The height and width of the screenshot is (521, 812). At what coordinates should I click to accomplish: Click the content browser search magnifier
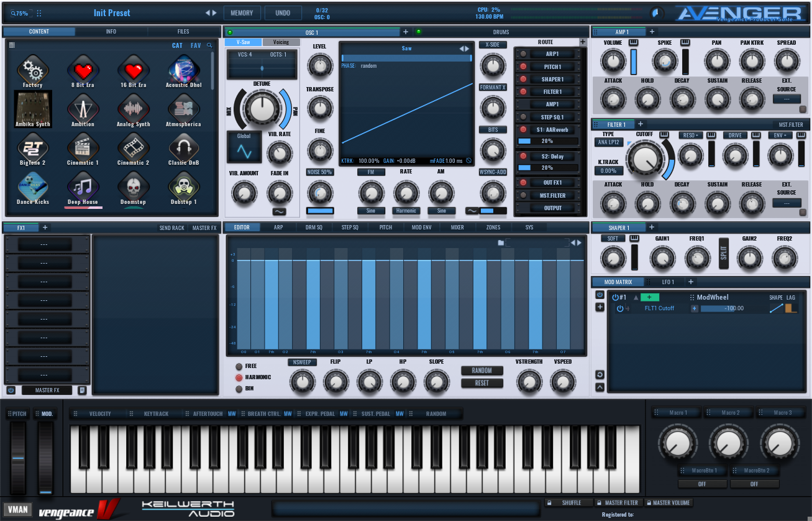[209, 45]
